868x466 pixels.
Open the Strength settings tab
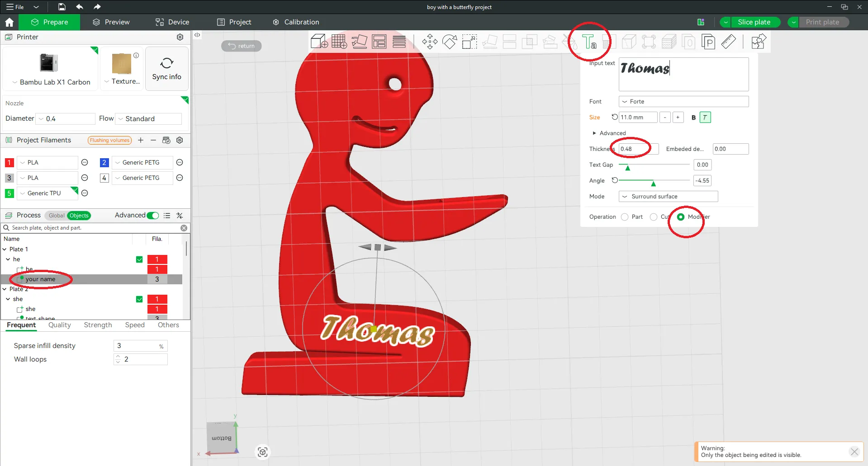click(x=98, y=325)
